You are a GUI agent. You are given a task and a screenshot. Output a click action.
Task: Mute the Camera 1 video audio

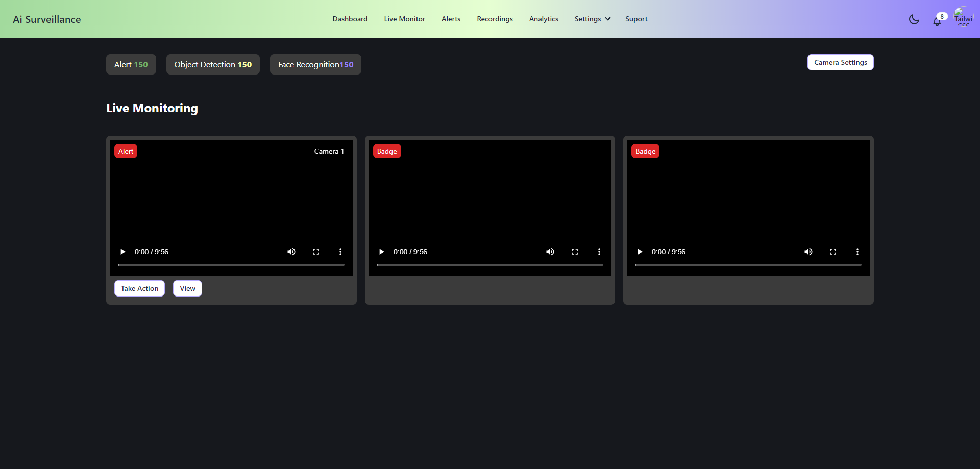coord(291,252)
